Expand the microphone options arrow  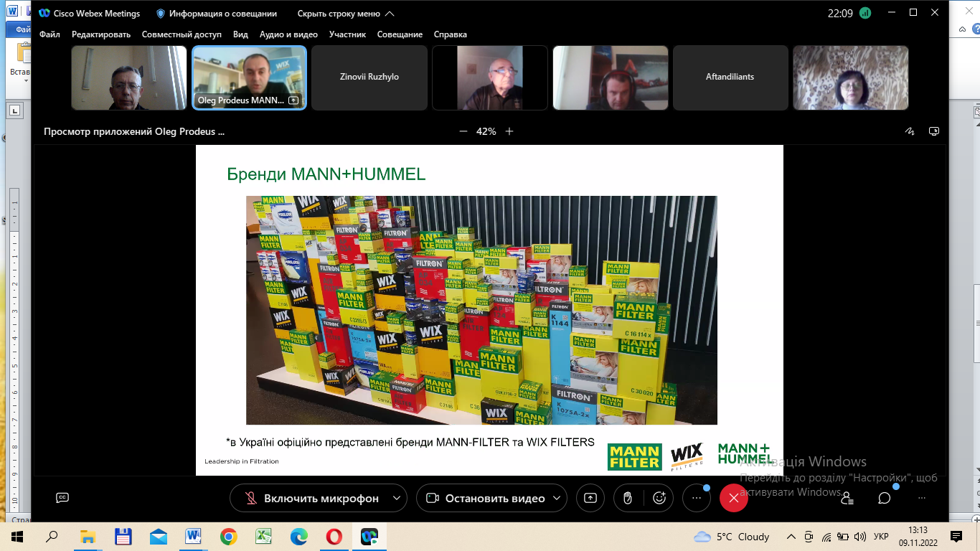coord(396,499)
